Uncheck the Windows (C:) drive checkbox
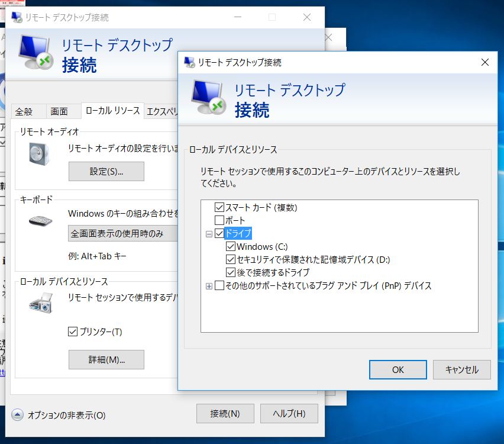The height and width of the screenshot is (444, 504). pyautogui.click(x=231, y=246)
